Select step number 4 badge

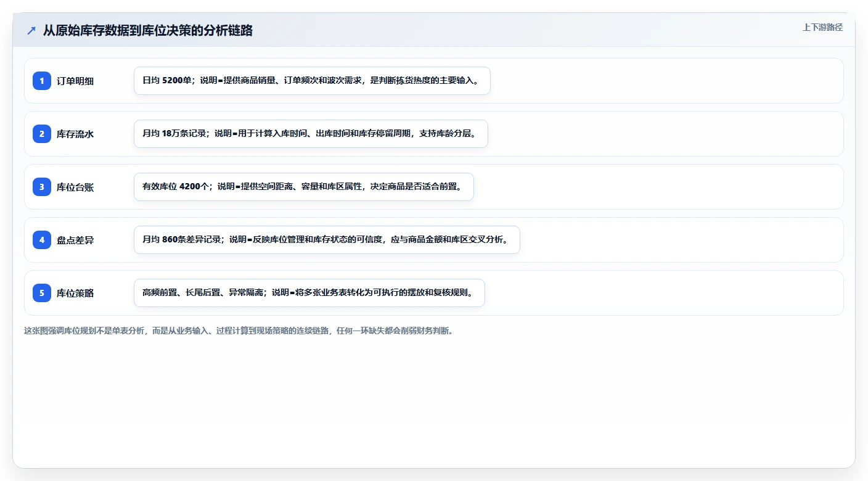pos(42,240)
